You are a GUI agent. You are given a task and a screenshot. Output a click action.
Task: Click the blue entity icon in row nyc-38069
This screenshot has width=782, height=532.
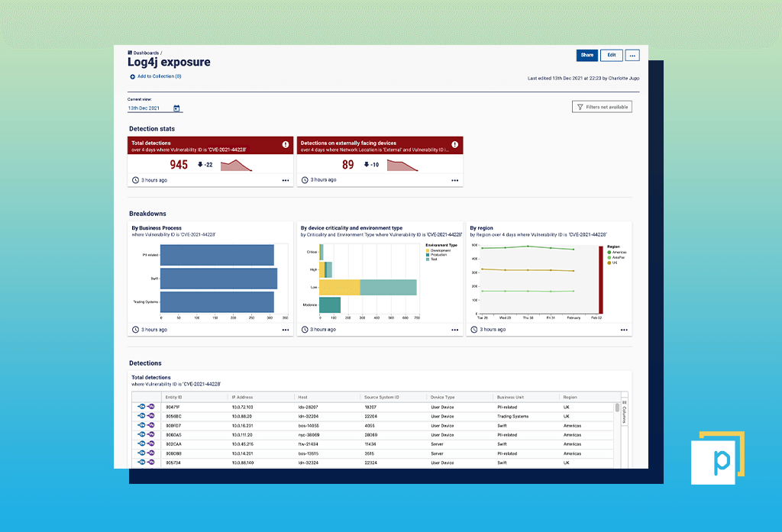pyautogui.click(x=141, y=434)
